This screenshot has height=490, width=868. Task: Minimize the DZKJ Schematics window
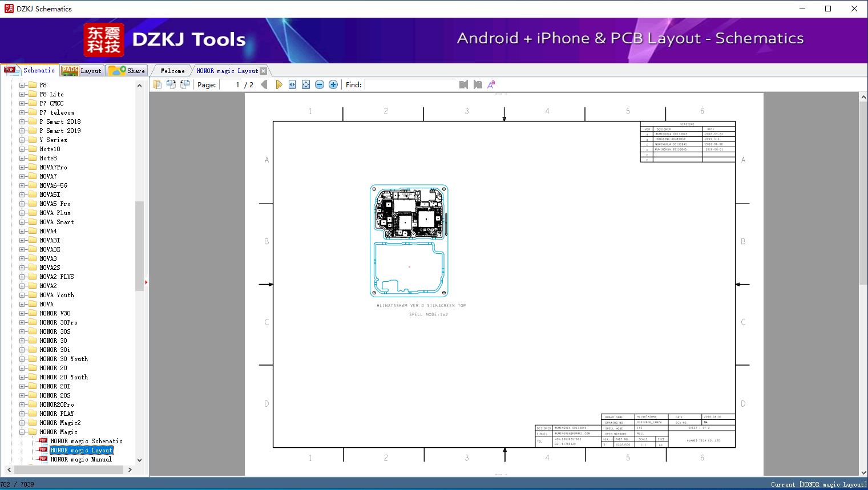[x=802, y=9]
